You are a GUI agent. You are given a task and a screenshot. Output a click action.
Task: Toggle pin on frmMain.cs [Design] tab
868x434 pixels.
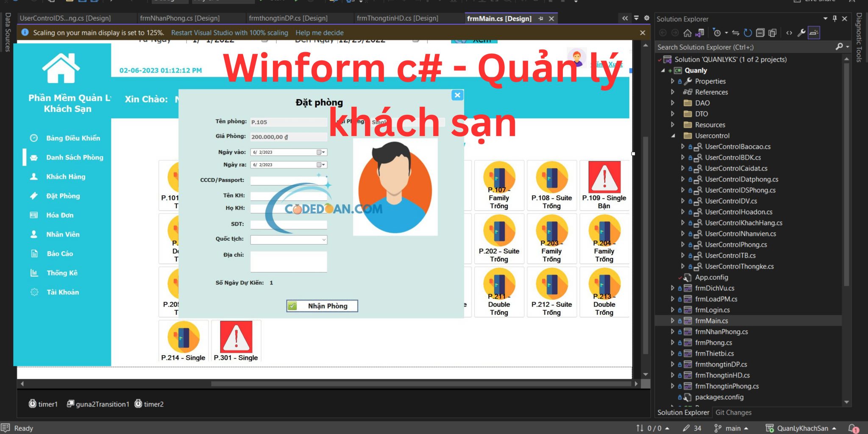click(x=541, y=19)
